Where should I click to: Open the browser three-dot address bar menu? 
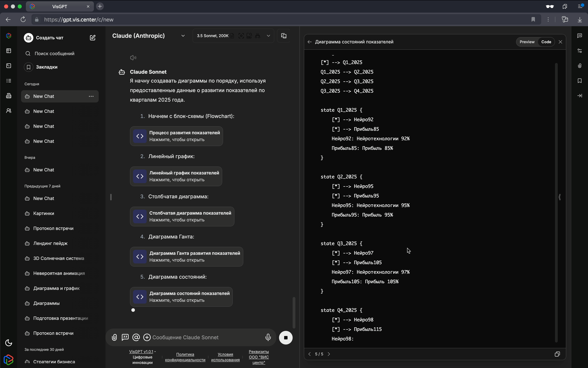(x=548, y=19)
